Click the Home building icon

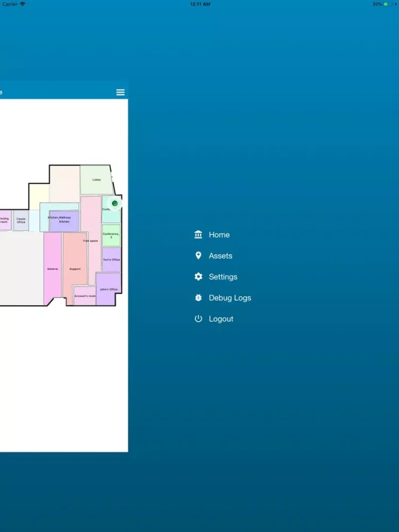pyautogui.click(x=198, y=235)
